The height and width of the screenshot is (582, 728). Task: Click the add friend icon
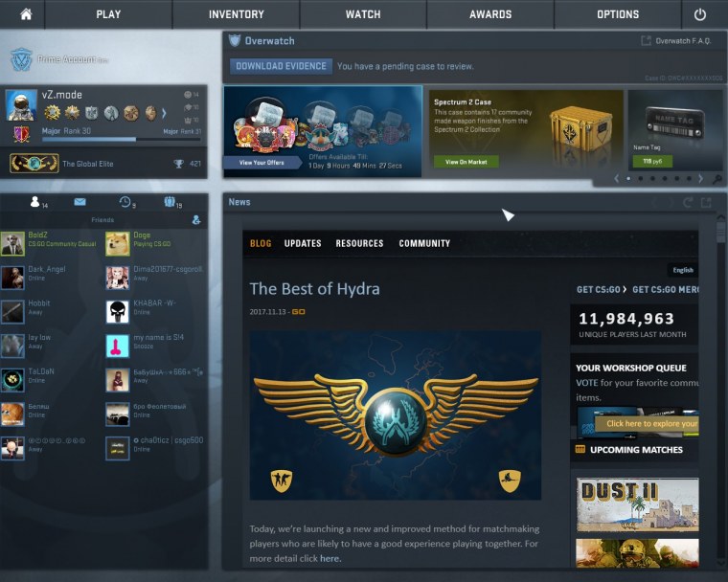(196, 220)
